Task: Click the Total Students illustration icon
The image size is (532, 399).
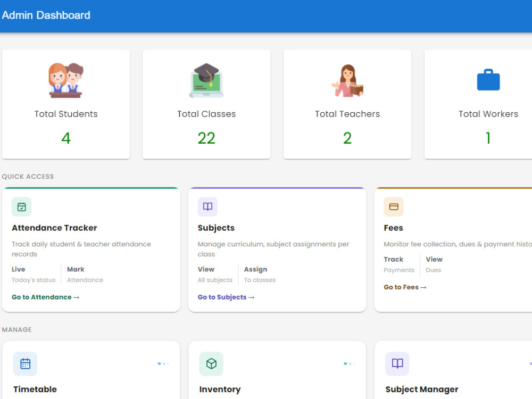Action: 66,80
